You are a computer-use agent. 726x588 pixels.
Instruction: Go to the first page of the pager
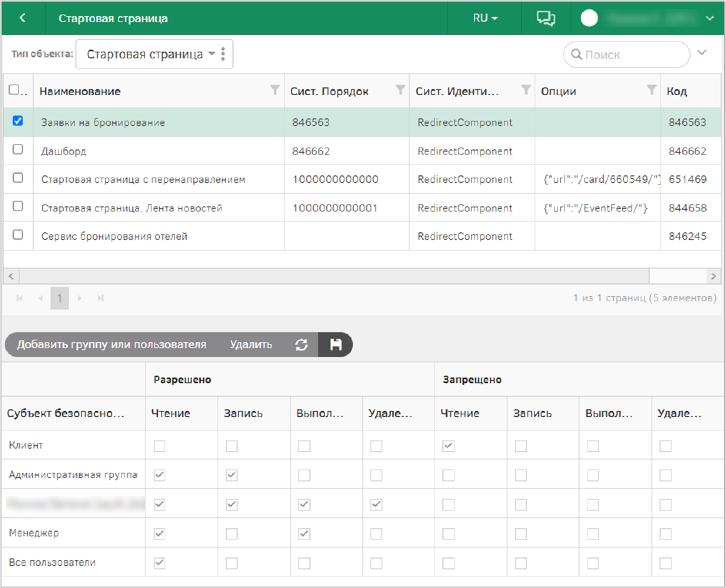pyautogui.click(x=20, y=298)
